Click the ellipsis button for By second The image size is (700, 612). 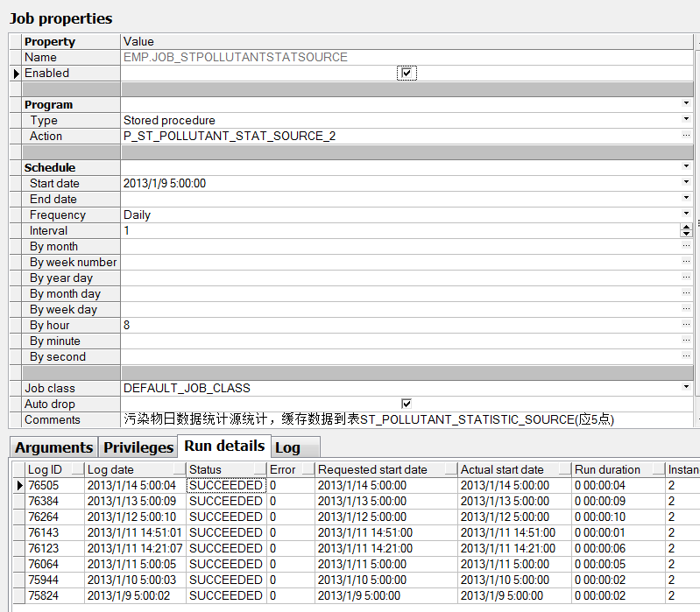tap(686, 357)
